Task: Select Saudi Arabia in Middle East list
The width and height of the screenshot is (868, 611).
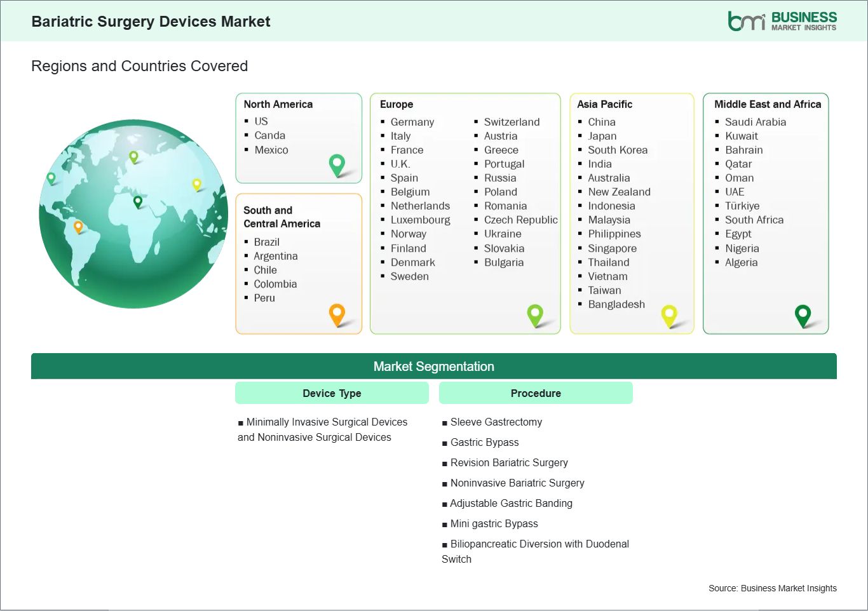Action: [755, 122]
